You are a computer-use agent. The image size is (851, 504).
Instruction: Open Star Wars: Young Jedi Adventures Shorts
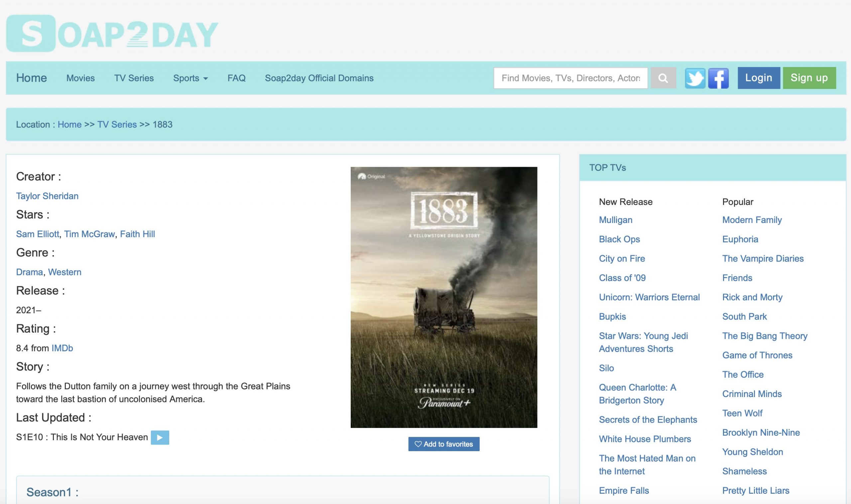(x=644, y=342)
